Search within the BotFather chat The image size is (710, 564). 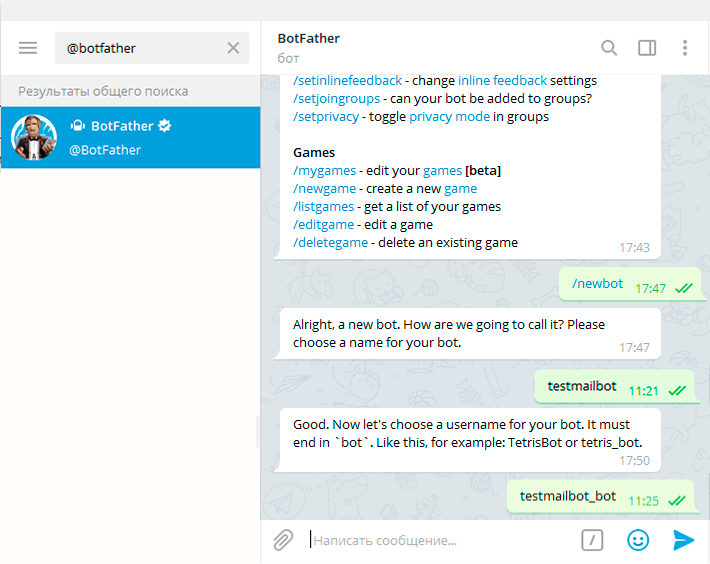609,48
